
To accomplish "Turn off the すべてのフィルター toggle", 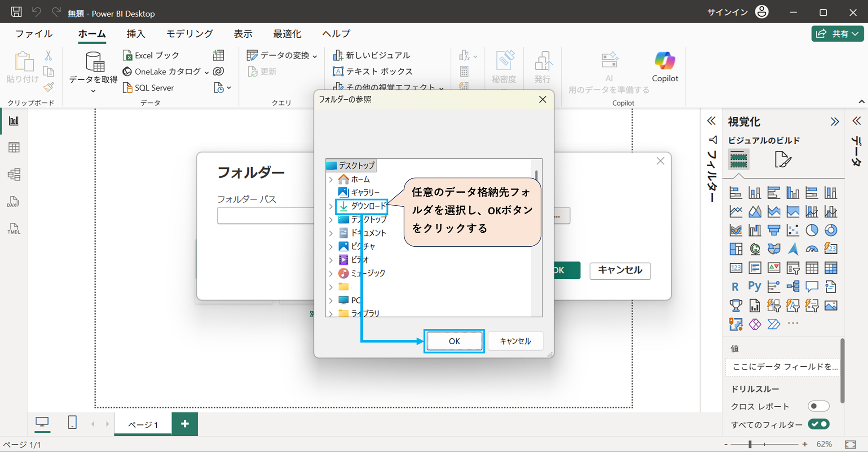I will pos(818,424).
